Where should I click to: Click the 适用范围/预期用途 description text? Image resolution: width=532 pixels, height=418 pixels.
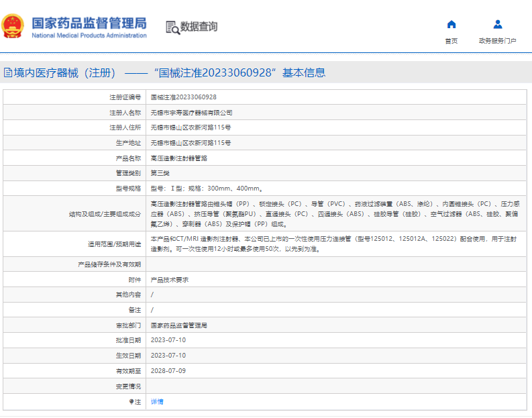pos(334,244)
